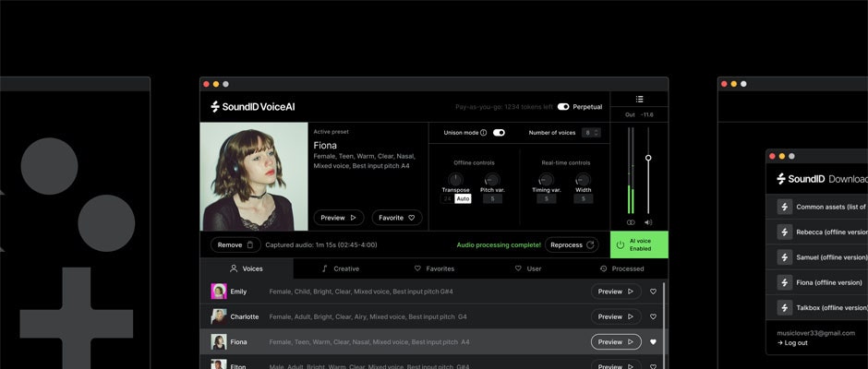Switch to the Creative tab
Viewport: 868px width, 369px height.
pos(340,268)
